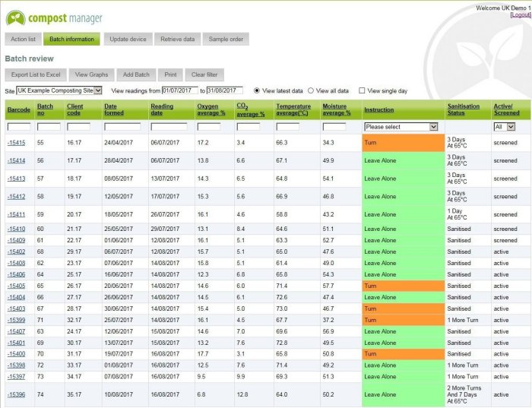The width and height of the screenshot is (532, 408).
Task: Sort by Oxygen average % column header
Action: 212,109
